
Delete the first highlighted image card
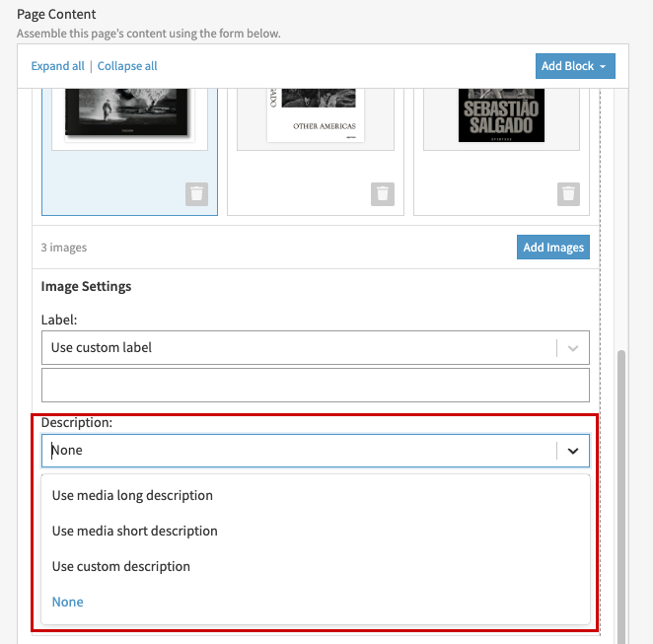click(196, 194)
